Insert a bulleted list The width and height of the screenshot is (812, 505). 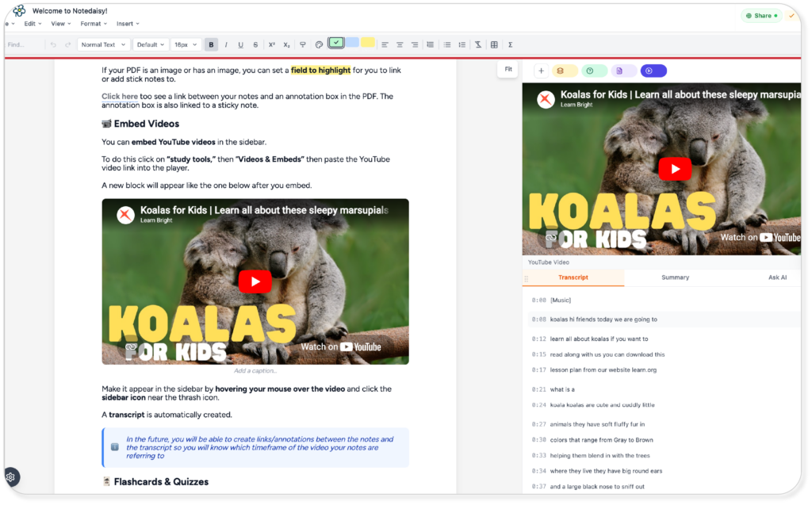coord(447,45)
